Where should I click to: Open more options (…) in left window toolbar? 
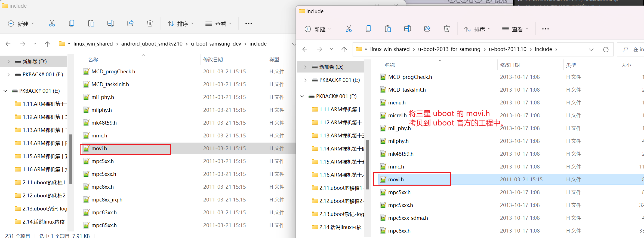(249, 23)
